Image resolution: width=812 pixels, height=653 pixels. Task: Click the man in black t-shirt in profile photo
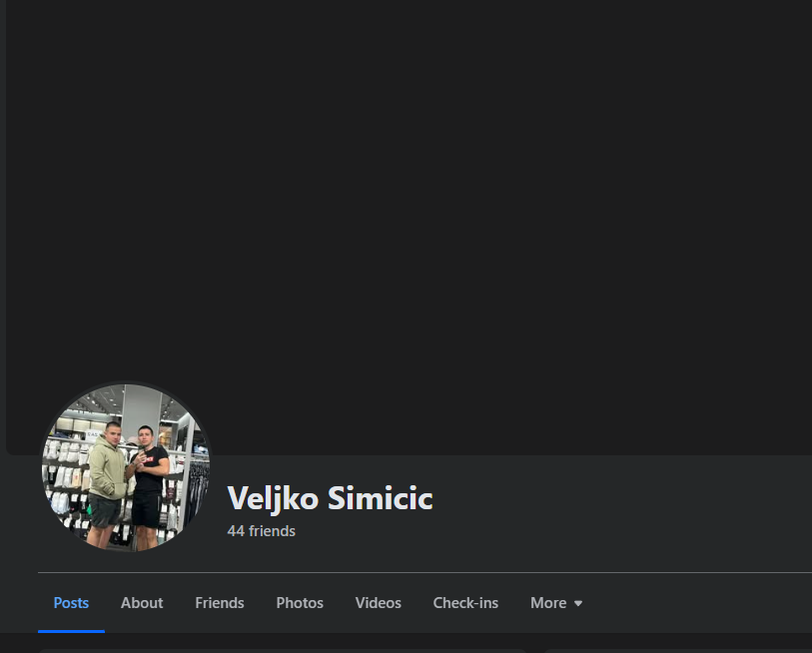click(x=148, y=487)
